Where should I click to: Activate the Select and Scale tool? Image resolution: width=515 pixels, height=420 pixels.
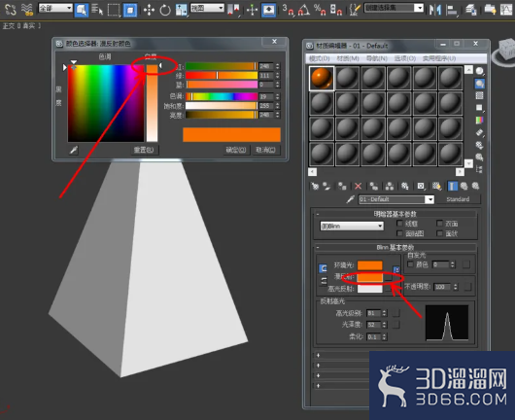coord(181,10)
